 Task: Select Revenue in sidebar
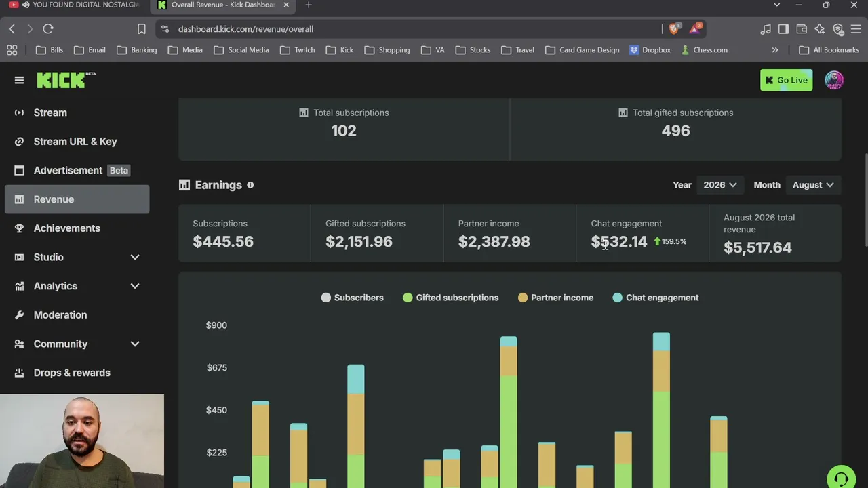pos(77,199)
